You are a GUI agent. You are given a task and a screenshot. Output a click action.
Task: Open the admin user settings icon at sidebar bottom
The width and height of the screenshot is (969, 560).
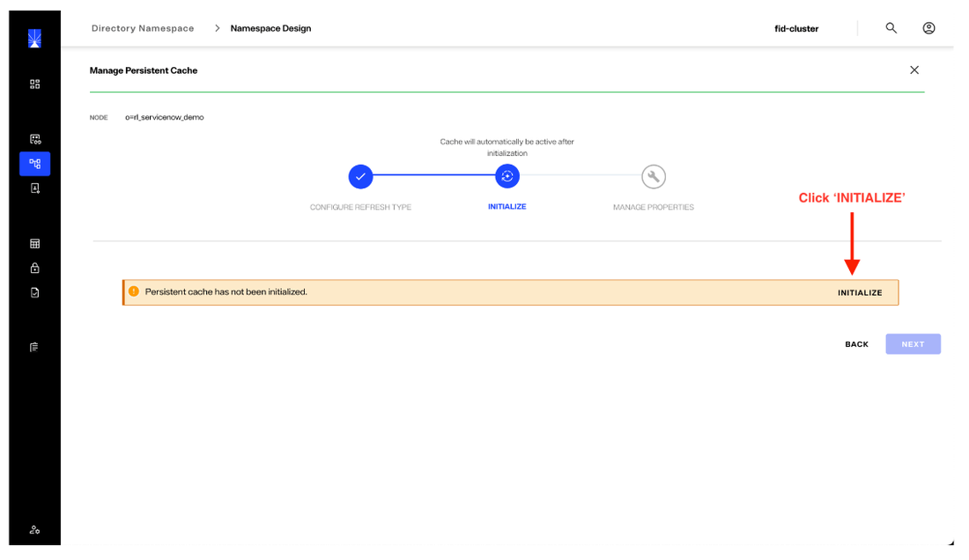click(x=34, y=530)
